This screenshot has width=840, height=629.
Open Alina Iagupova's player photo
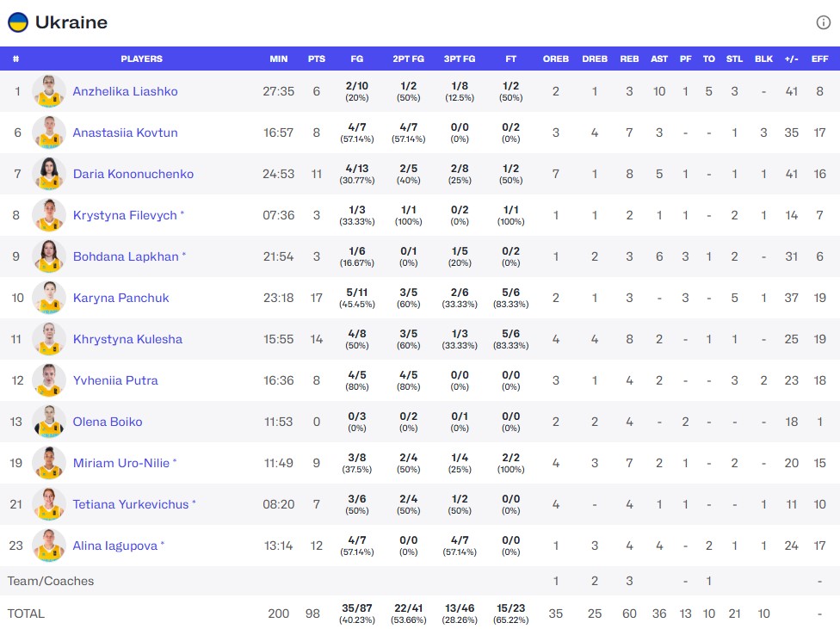[49, 546]
